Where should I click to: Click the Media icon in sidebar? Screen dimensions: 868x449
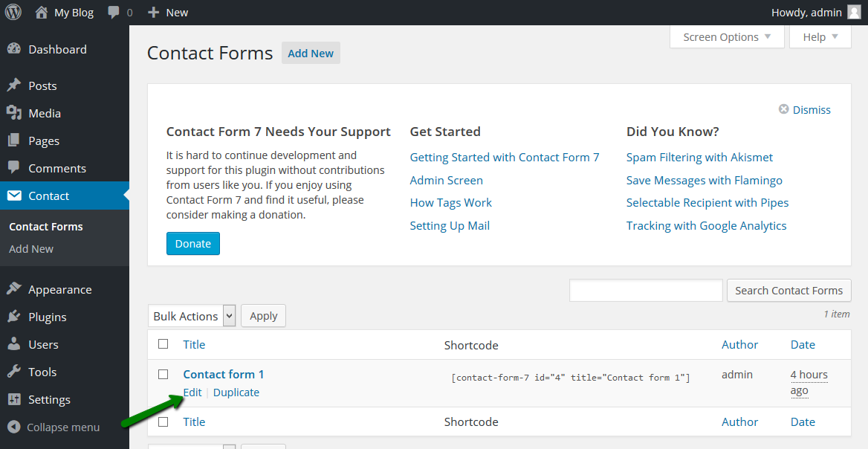tap(14, 113)
